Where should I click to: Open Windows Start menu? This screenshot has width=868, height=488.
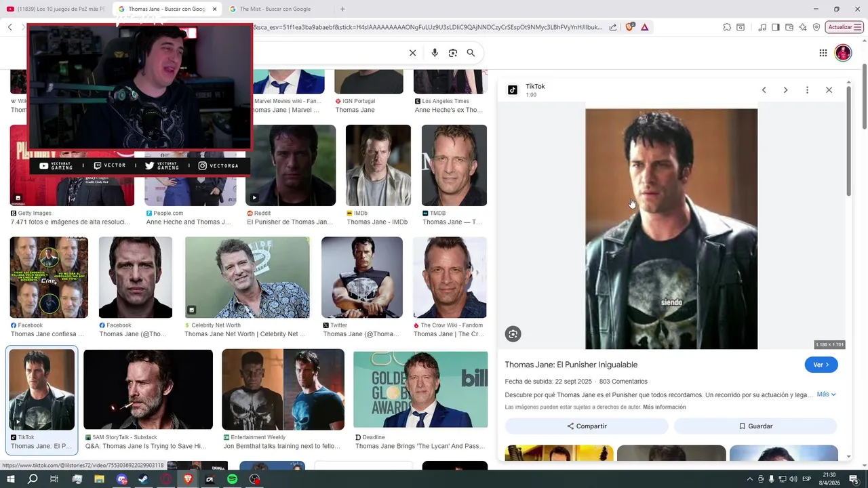[10, 479]
